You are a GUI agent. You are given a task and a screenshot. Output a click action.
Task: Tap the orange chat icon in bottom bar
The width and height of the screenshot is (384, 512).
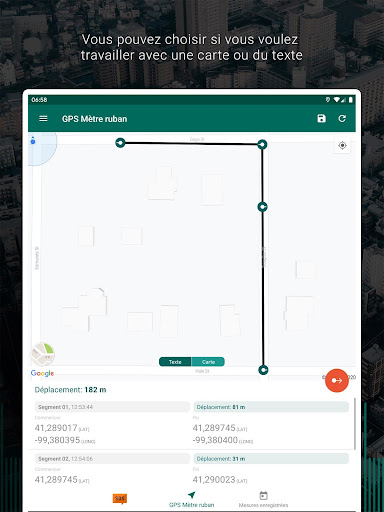click(120, 498)
